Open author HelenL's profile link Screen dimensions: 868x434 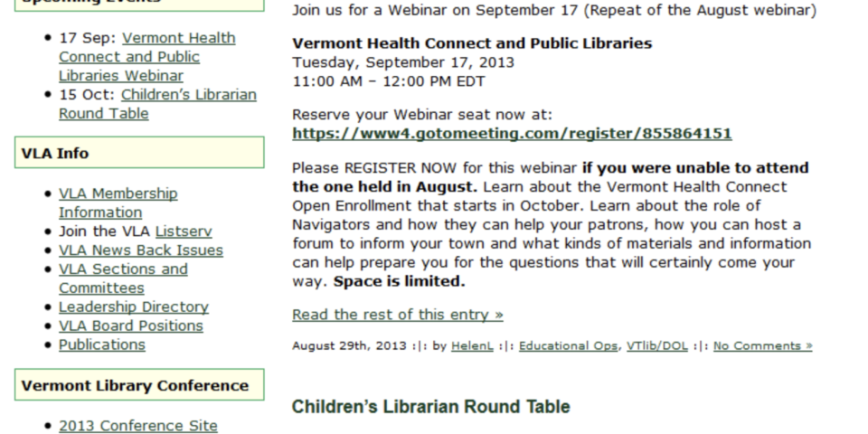click(472, 346)
